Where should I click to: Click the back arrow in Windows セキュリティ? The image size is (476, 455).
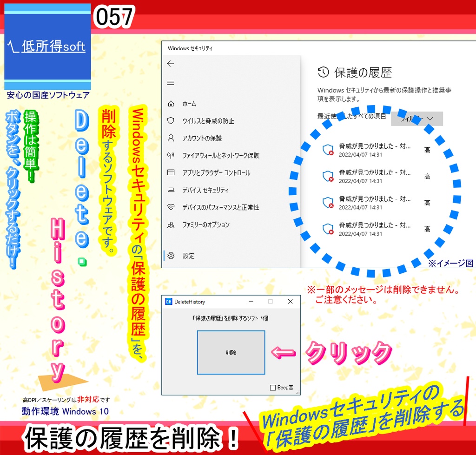pyautogui.click(x=170, y=64)
